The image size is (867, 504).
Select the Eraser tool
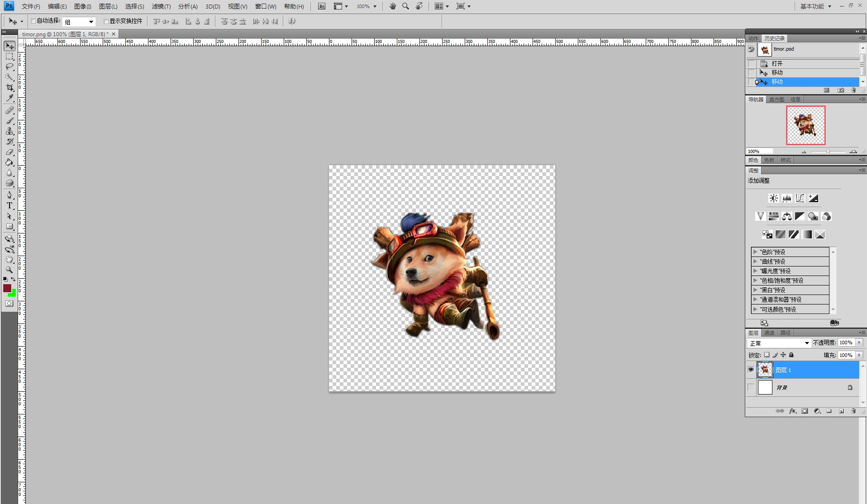(x=10, y=152)
